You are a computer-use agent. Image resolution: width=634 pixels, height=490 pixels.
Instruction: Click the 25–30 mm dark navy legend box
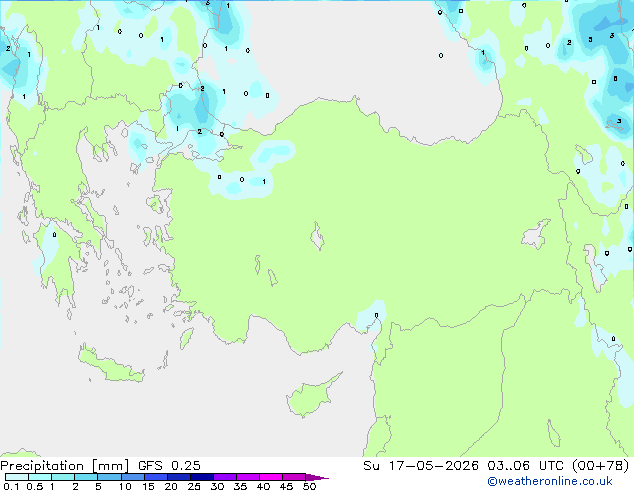pos(202,477)
